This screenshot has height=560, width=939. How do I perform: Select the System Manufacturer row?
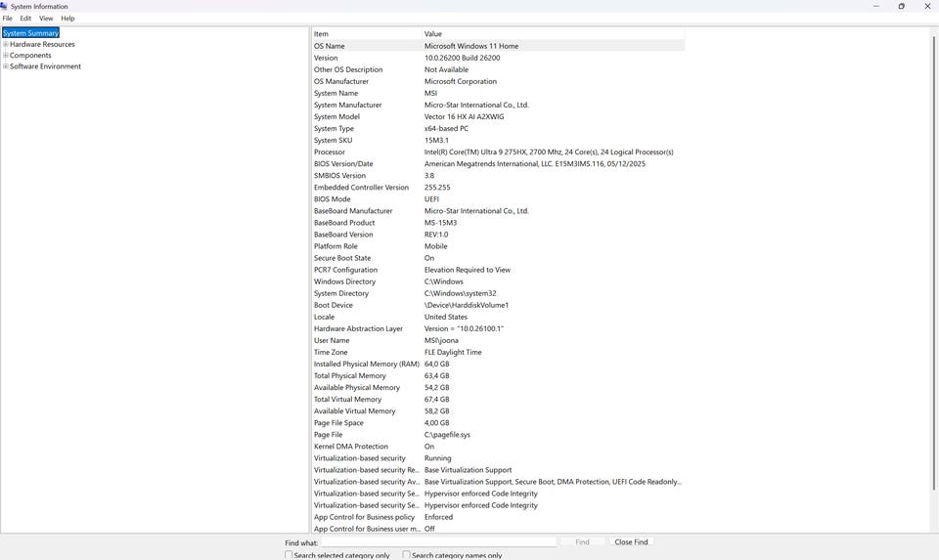[498, 105]
